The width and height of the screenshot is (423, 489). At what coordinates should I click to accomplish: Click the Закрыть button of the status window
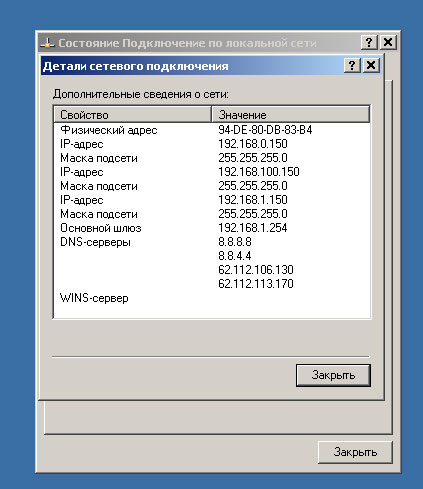(x=355, y=452)
